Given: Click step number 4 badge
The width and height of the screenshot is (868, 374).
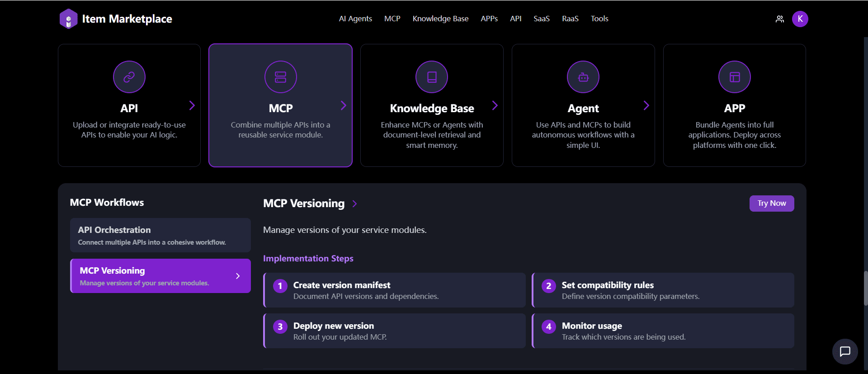Looking at the screenshot, I should coord(549,327).
